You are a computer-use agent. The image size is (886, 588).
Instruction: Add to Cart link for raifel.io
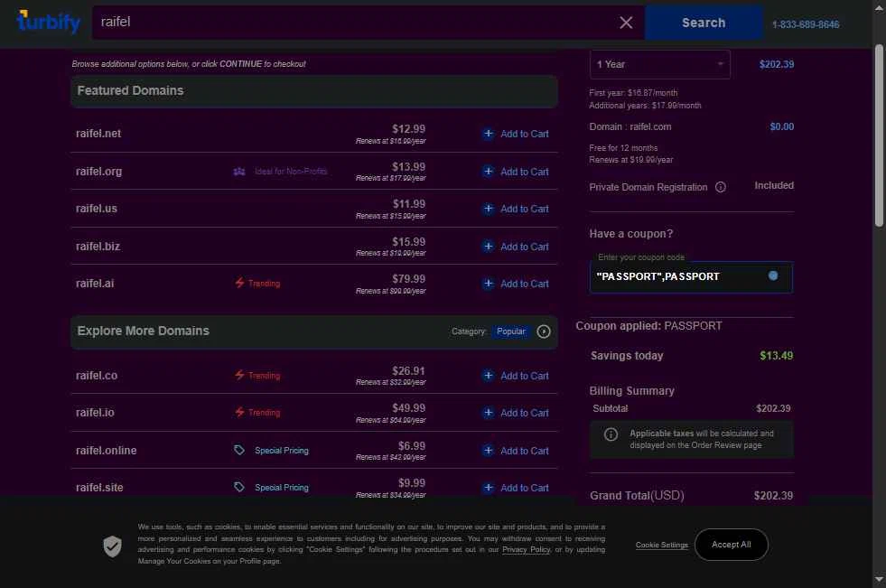[x=525, y=414]
